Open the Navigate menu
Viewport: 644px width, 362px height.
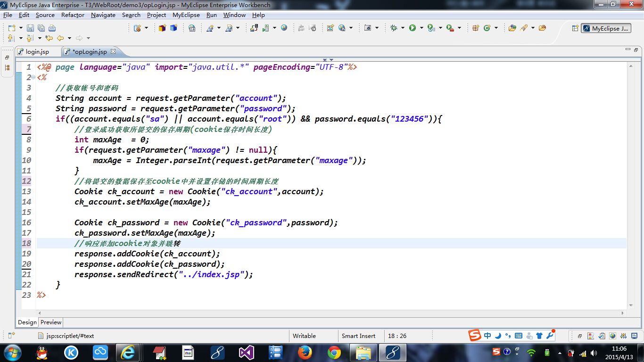pyautogui.click(x=103, y=15)
